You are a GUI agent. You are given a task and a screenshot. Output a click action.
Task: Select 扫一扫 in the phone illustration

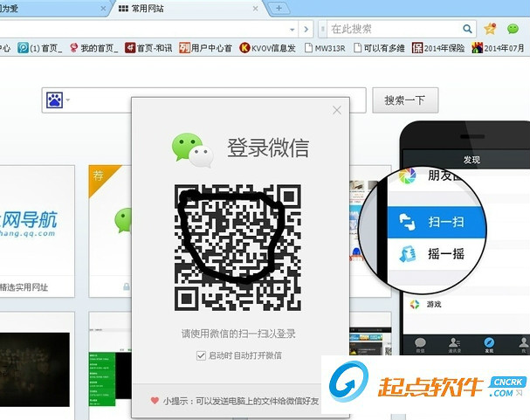pyautogui.click(x=436, y=222)
